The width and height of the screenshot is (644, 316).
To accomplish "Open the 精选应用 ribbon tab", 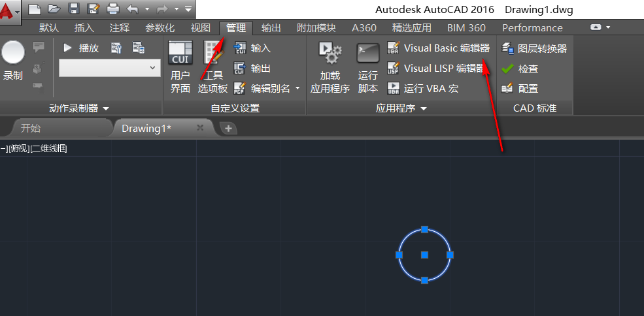I will pyautogui.click(x=411, y=28).
